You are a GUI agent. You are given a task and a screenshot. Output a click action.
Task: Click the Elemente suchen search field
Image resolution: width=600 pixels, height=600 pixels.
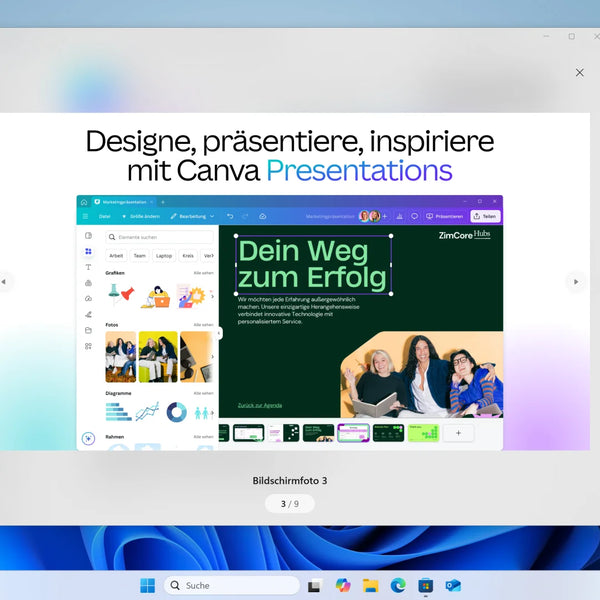[159, 237]
